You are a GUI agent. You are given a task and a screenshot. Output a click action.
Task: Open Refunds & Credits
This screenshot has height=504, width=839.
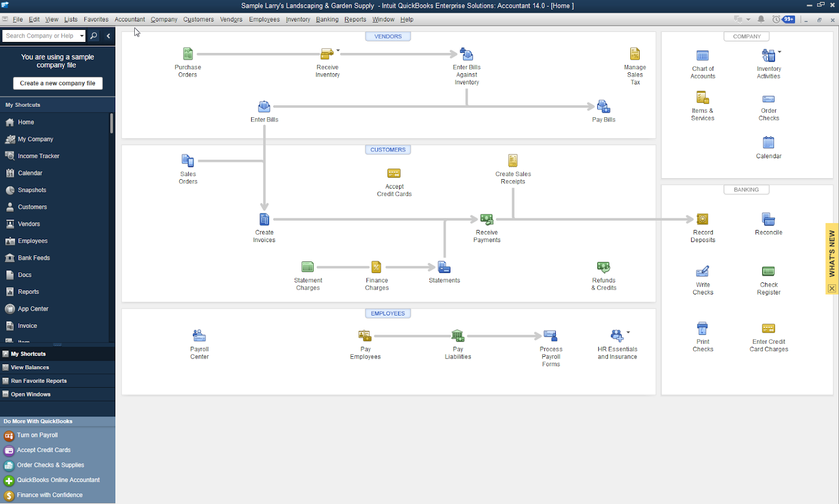tap(604, 267)
